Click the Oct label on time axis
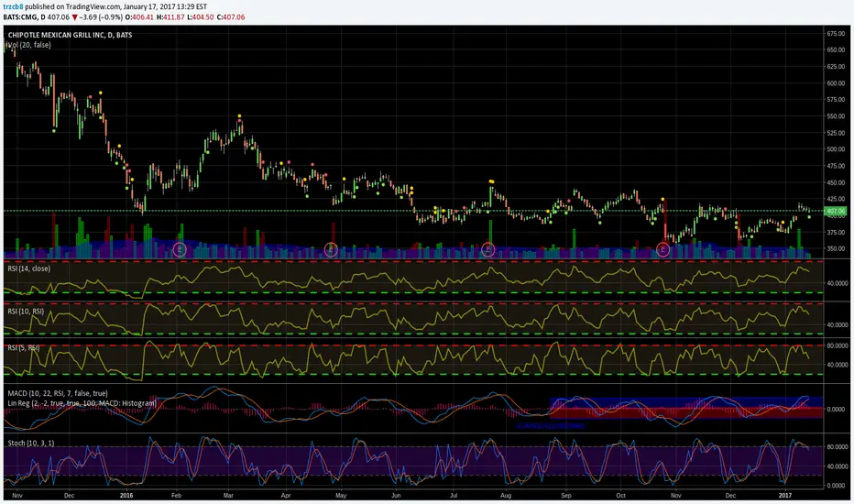The width and height of the screenshot is (854, 504). 621,496
